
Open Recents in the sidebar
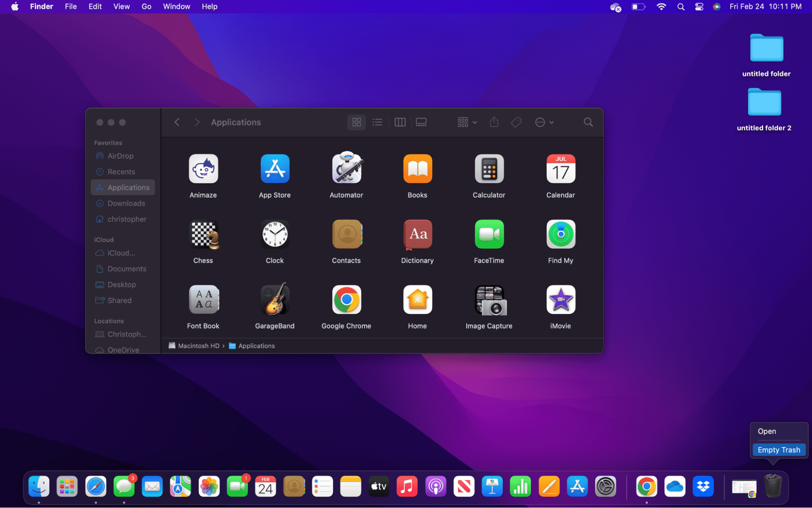[123, 172]
